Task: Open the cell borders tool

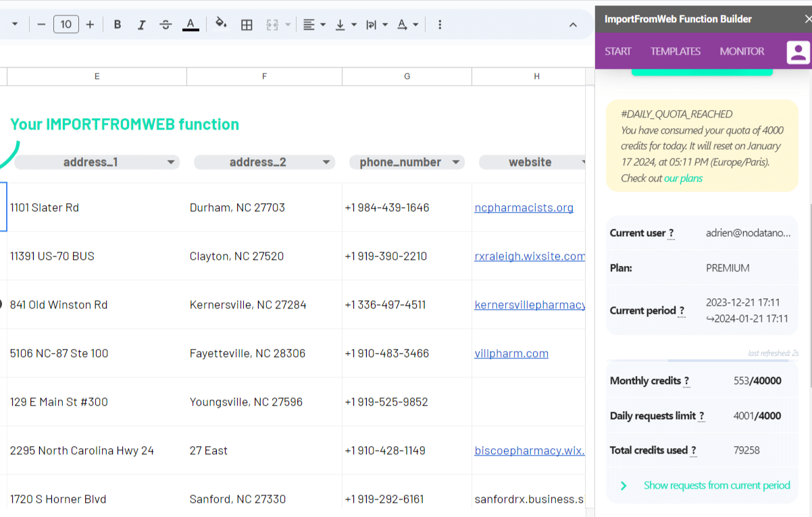Action: tap(247, 25)
